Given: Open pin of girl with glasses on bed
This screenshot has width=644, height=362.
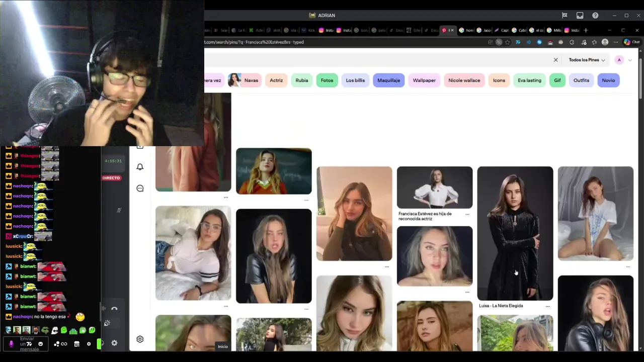Looking at the screenshot, I should click(x=193, y=253).
